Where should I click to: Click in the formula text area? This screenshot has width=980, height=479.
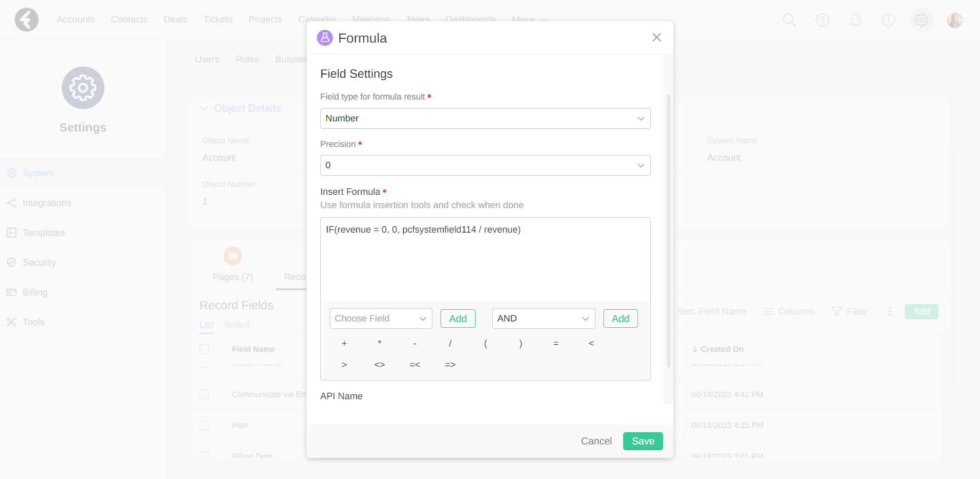pyautogui.click(x=485, y=259)
